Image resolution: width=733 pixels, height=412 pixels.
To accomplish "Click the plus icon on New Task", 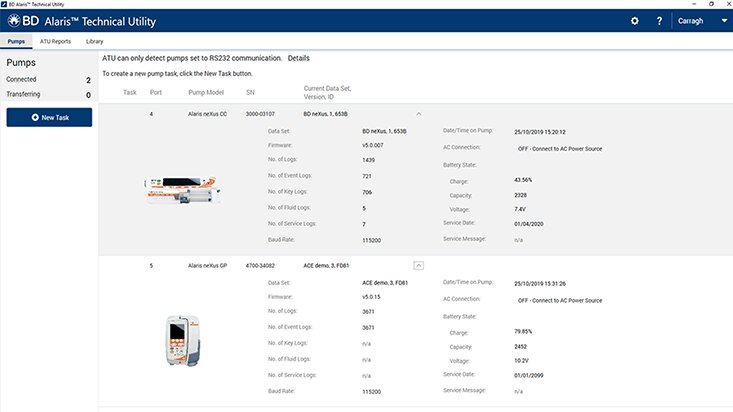I will (x=35, y=118).
